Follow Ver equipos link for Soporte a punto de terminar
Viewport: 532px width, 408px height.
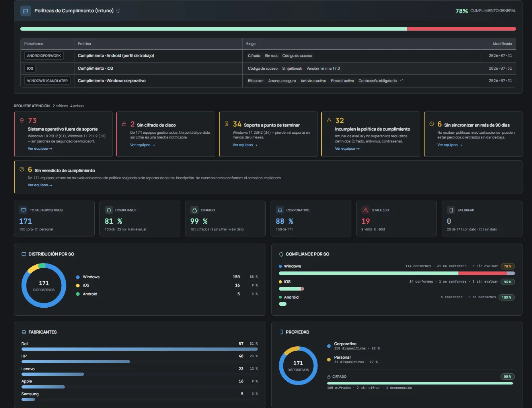click(245, 145)
